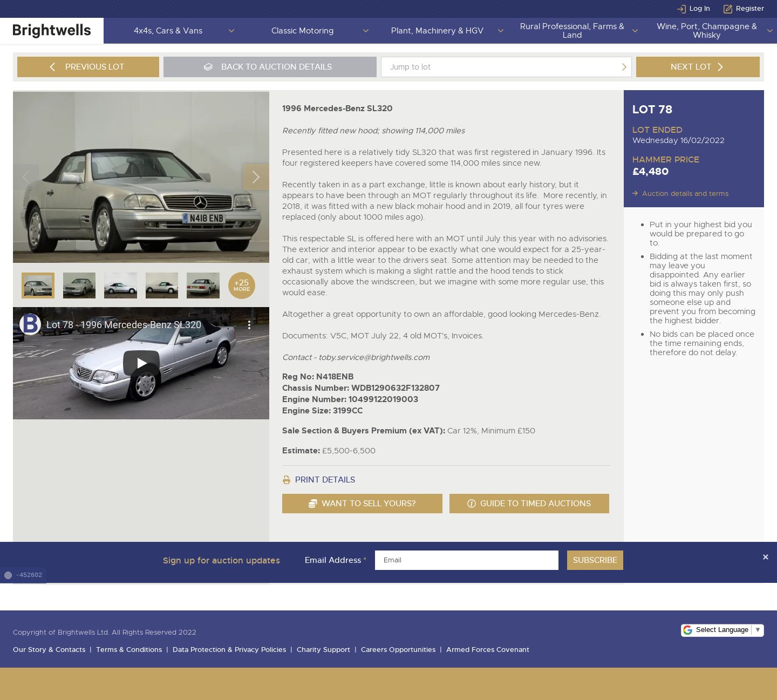Select the first car thumbnail
Viewport: 777px width, 700px height.
38,286
